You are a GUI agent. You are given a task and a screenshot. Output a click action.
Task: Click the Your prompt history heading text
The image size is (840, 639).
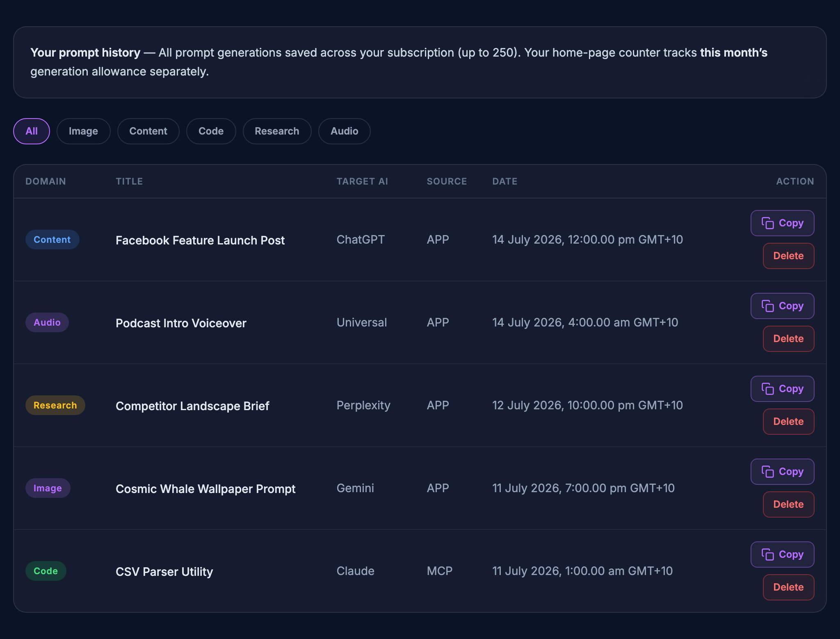(85, 52)
